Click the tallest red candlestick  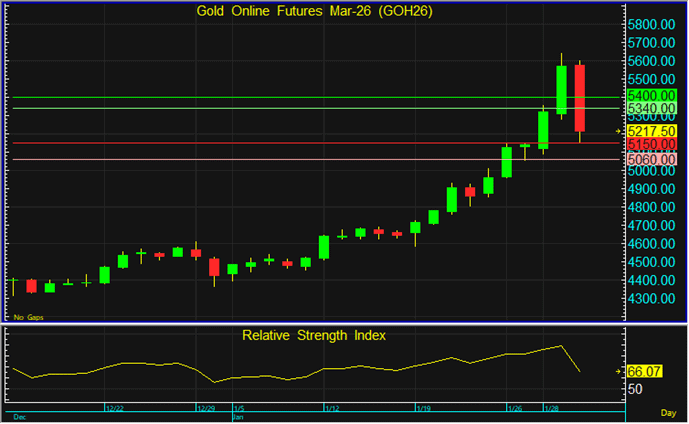click(x=580, y=97)
